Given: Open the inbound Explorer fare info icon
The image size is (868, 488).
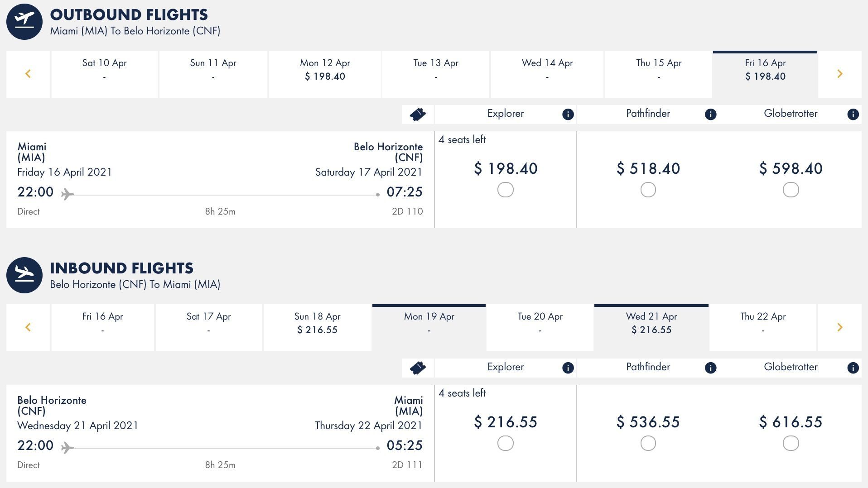Looking at the screenshot, I should (x=568, y=368).
